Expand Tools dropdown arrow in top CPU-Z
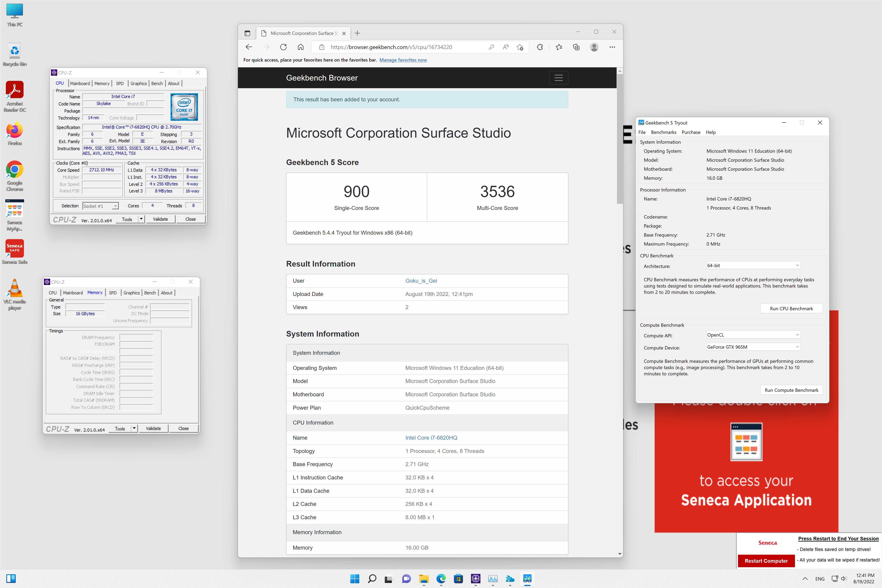The width and height of the screenshot is (882, 588). 141,219
